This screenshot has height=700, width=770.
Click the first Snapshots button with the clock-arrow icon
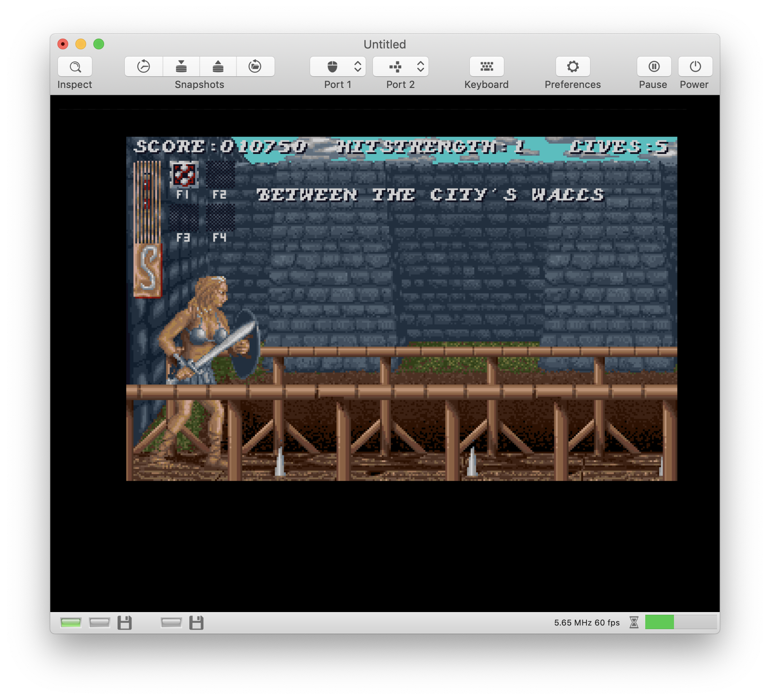[x=144, y=67]
